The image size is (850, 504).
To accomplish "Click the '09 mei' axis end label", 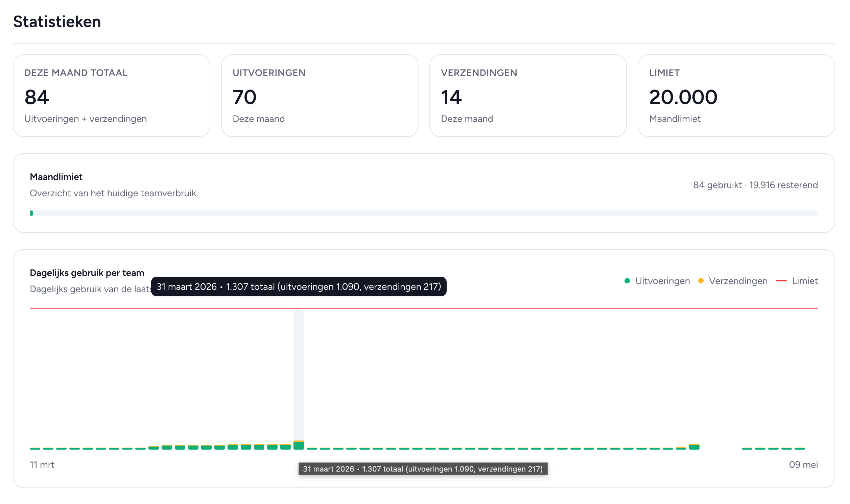I will 804,464.
